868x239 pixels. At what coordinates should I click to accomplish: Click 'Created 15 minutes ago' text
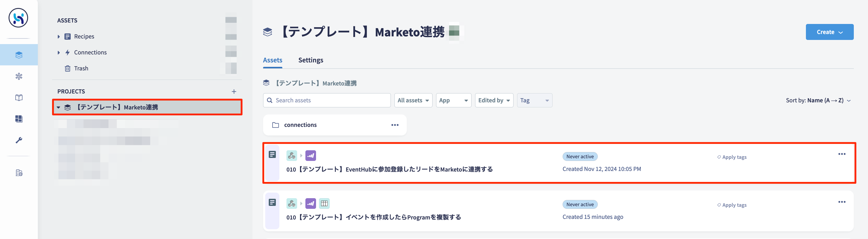pos(592,217)
